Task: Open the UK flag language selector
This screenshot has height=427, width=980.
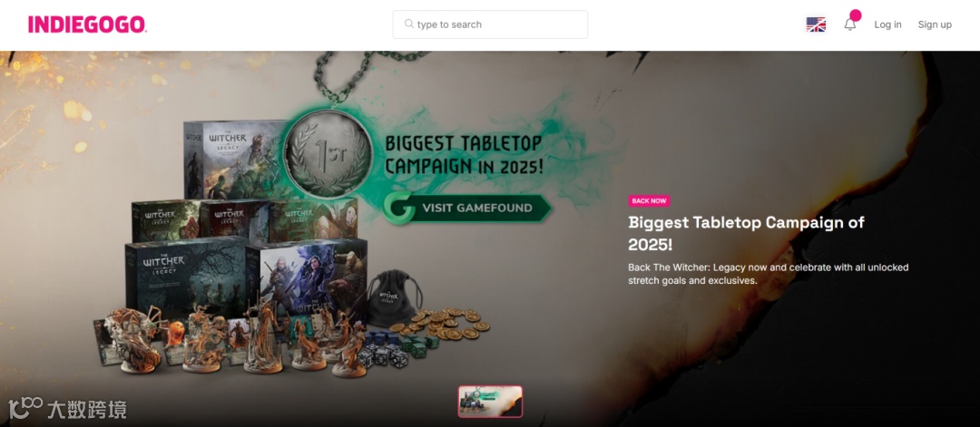Action: tap(816, 24)
